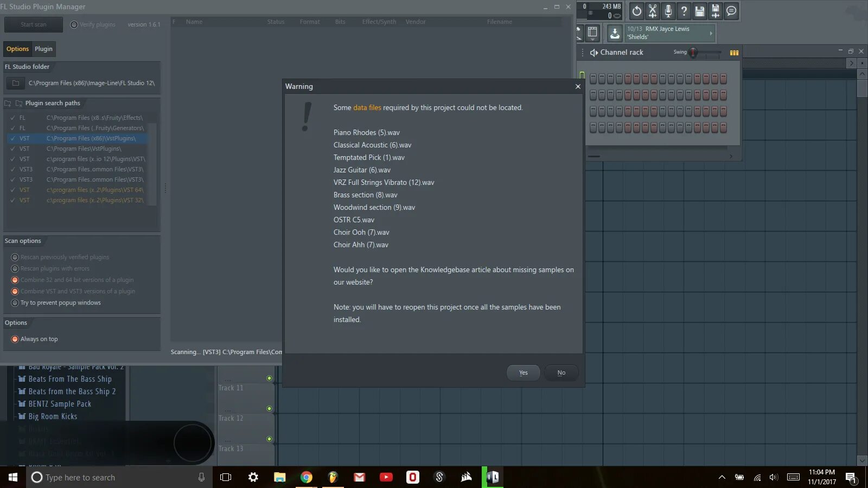This screenshot has width=868, height=488.
Task: Toggle Always on top option
Action: click(15, 339)
